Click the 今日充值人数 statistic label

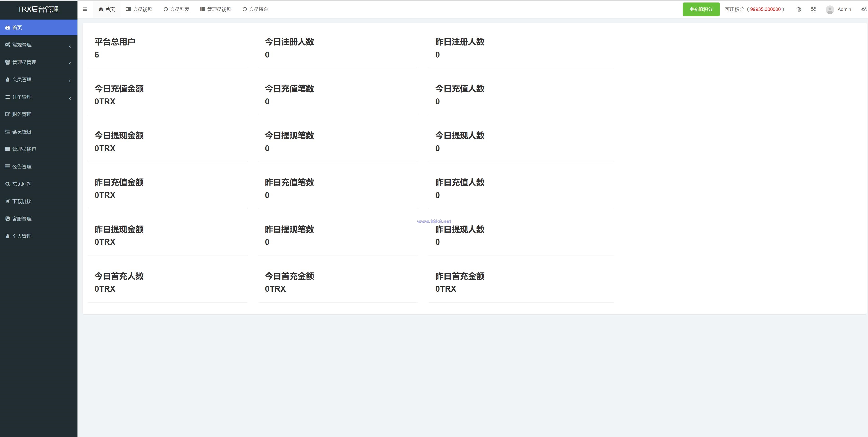(460, 89)
